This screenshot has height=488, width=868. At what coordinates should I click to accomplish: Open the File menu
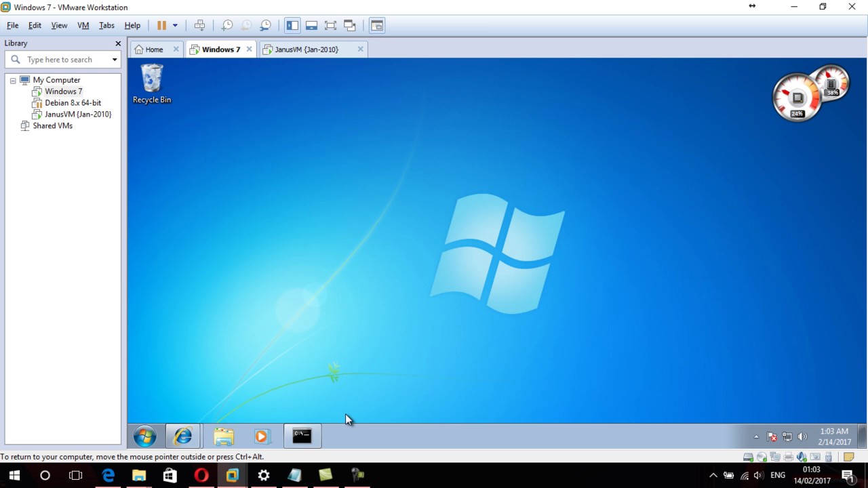[12, 25]
